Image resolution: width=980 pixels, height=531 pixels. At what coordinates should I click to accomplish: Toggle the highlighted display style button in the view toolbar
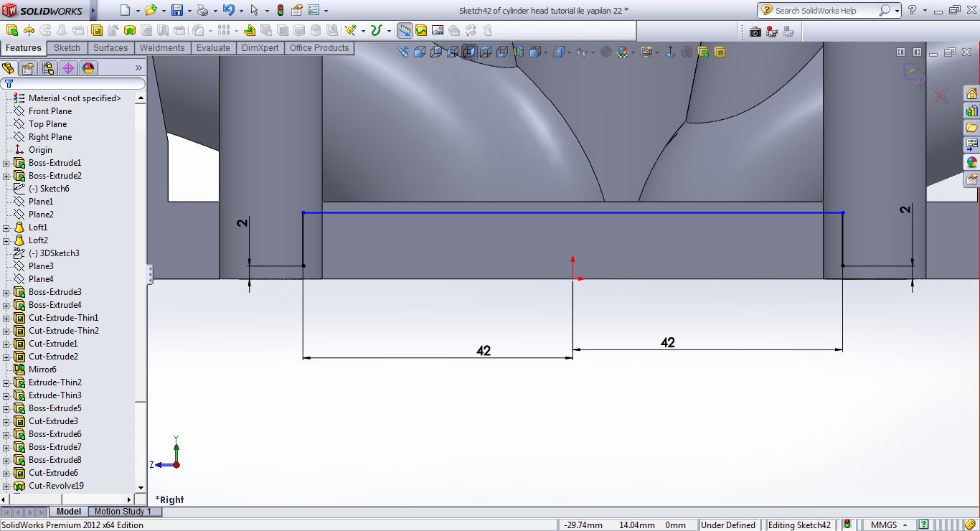click(469, 52)
